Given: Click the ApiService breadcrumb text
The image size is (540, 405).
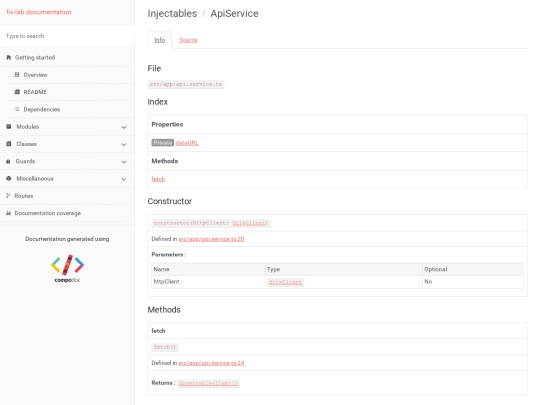Looking at the screenshot, I should point(235,13).
